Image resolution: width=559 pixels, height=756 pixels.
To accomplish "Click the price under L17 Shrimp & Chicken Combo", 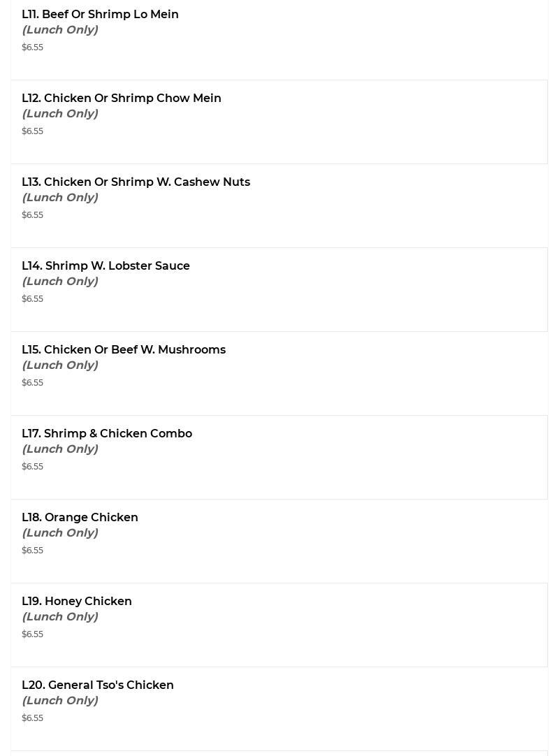I will click(x=32, y=466).
